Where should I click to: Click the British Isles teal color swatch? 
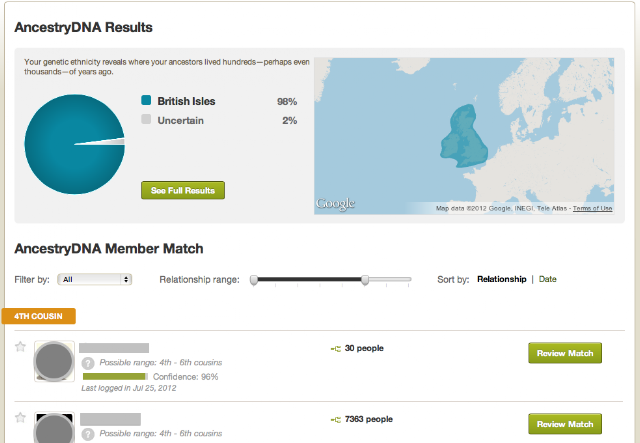click(146, 101)
